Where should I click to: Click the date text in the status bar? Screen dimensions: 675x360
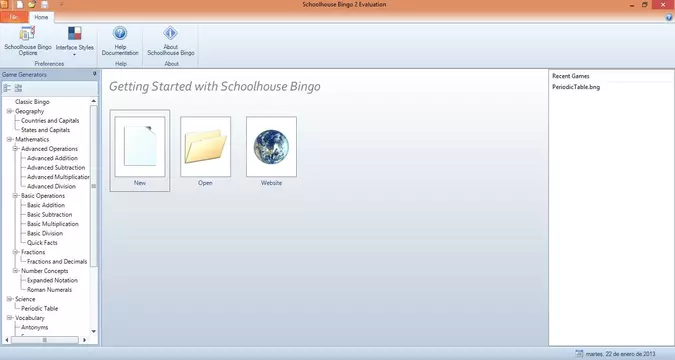coord(620,354)
